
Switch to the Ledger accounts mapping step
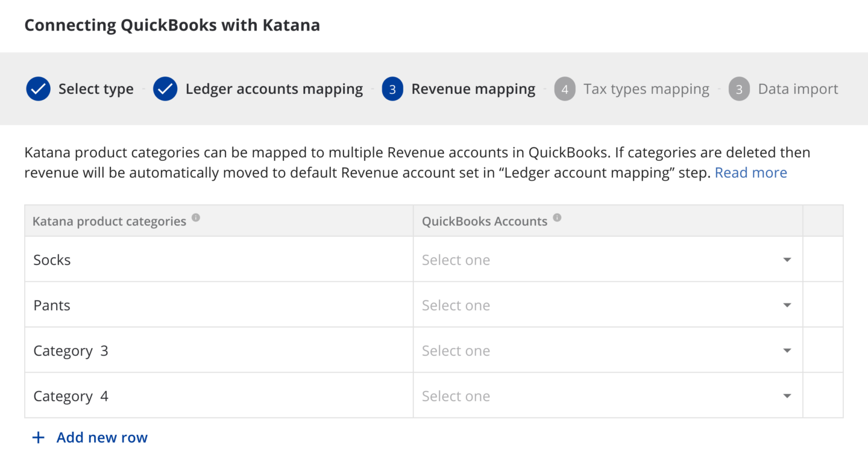point(274,89)
